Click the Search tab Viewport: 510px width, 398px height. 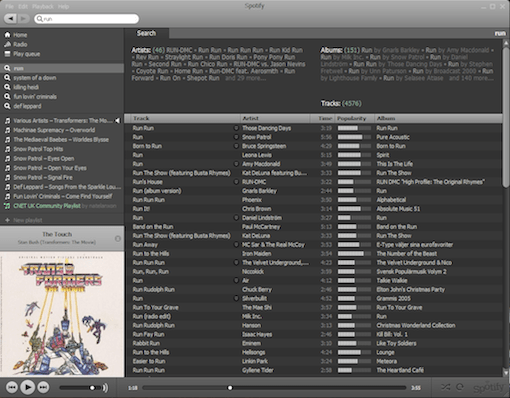click(146, 33)
